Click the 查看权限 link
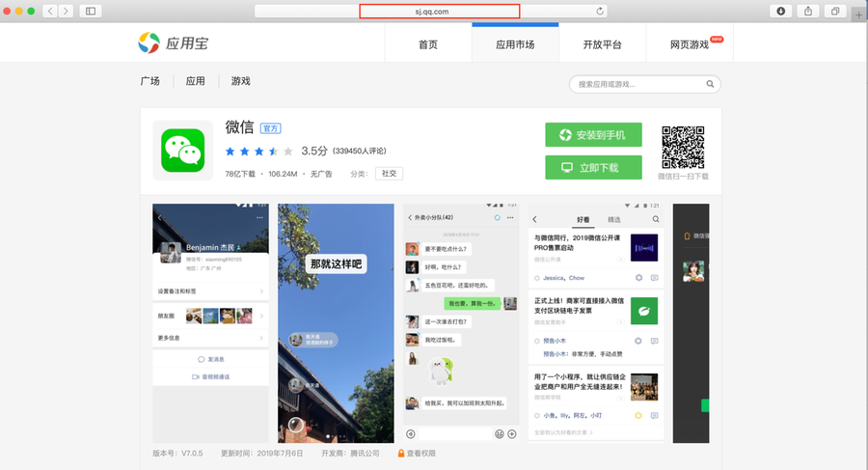868x470 pixels. [420, 453]
